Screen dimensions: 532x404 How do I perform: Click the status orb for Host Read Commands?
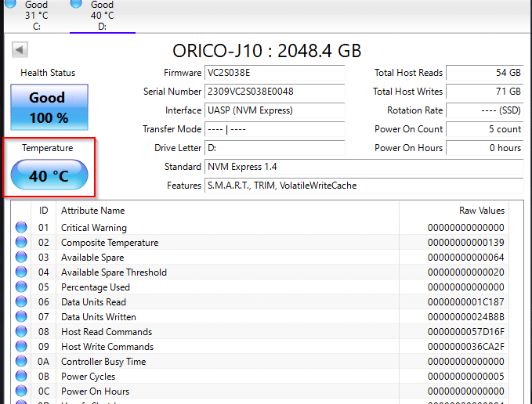[x=21, y=331]
